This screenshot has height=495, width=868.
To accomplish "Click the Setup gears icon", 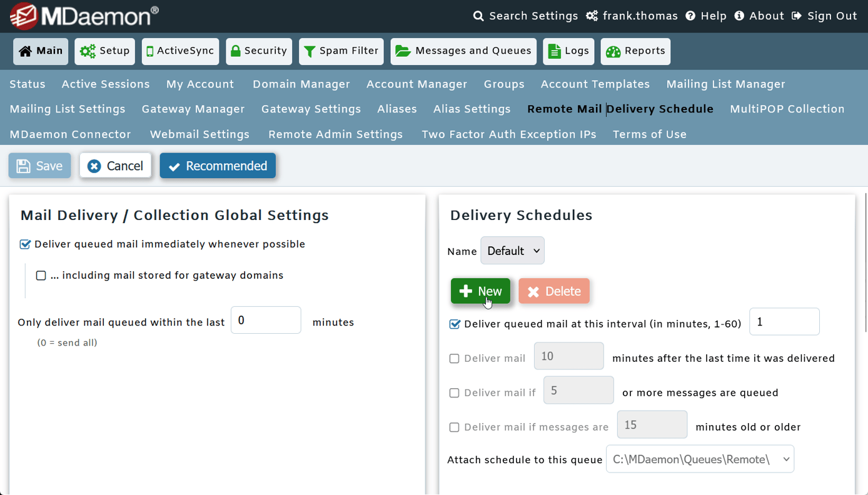I will [88, 51].
